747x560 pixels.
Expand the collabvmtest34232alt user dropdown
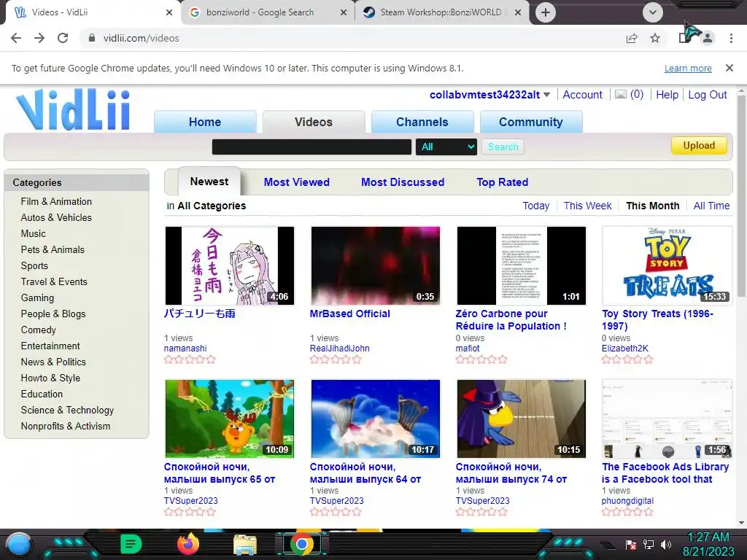click(x=546, y=95)
